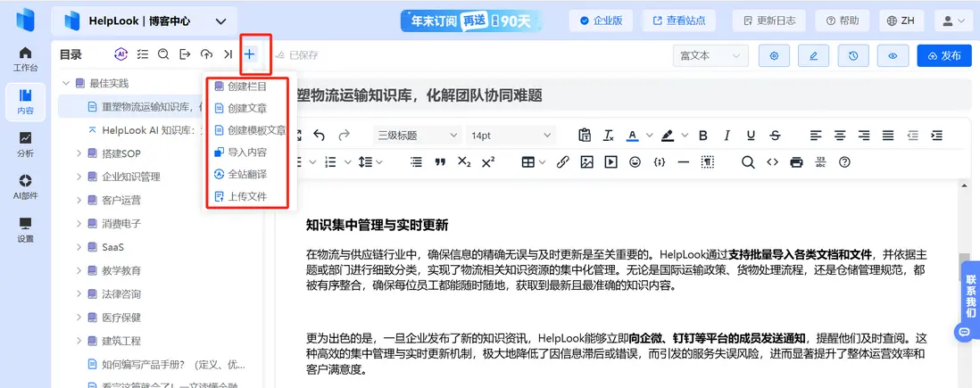Collapse the directory panel with the >| icon
The height and width of the screenshot is (388, 980).
pos(228,54)
